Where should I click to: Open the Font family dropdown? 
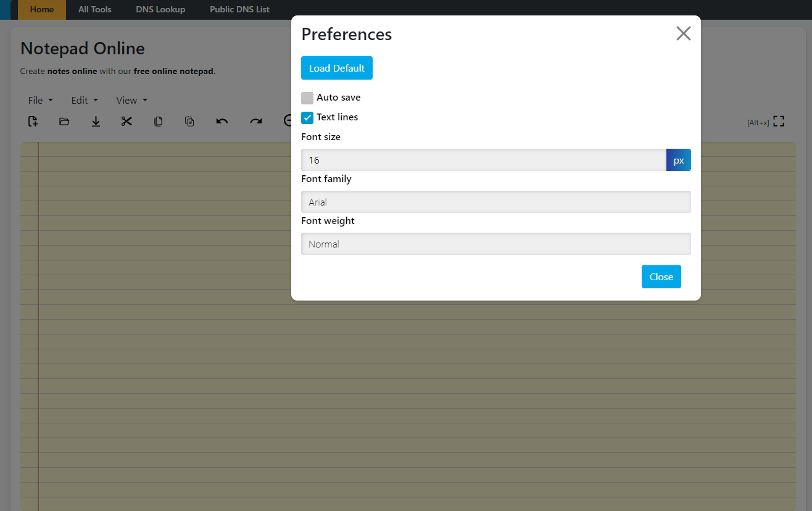[x=495, y=202]
